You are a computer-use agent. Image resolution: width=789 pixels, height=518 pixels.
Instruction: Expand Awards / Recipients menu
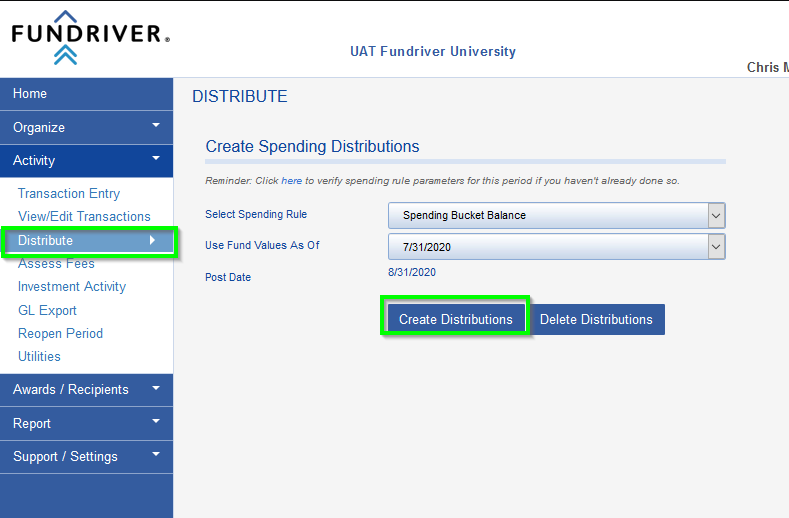[87, 390]
